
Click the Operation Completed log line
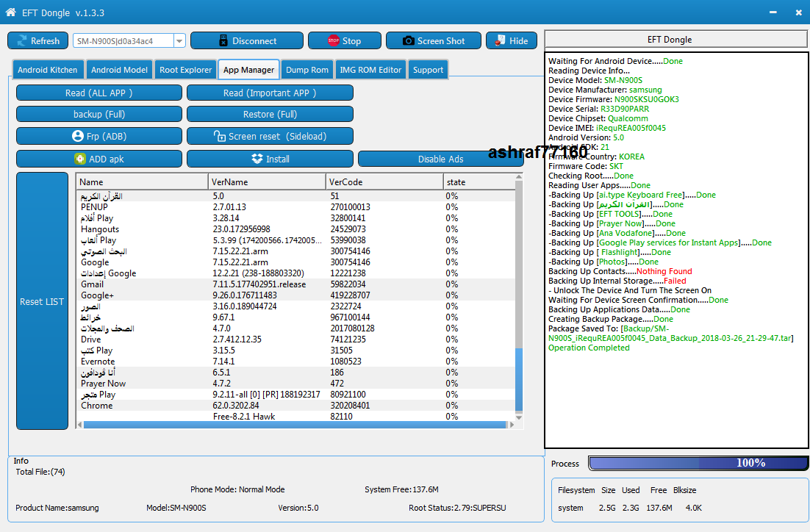(x=589, y=348)
